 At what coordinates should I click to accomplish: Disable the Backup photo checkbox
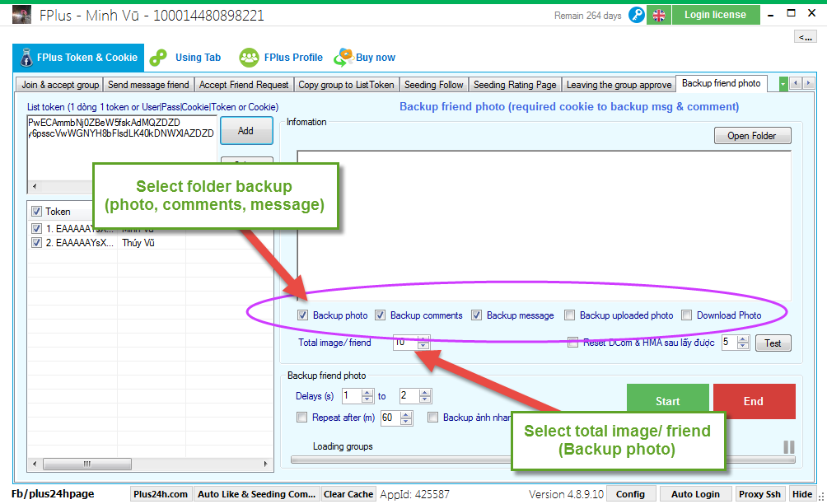tap(303, 315)
